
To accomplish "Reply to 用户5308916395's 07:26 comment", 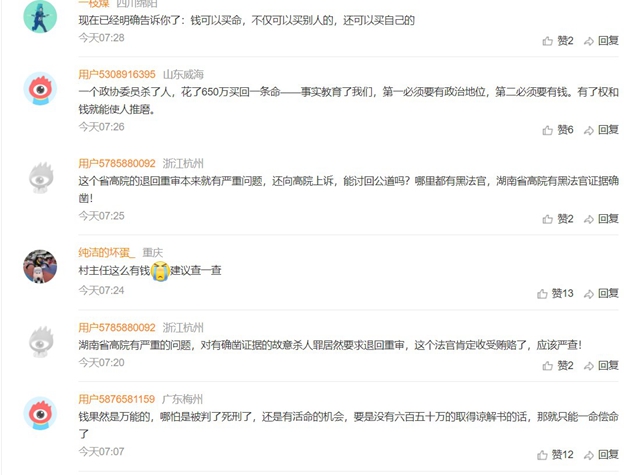I will click(x=601, y=130).
